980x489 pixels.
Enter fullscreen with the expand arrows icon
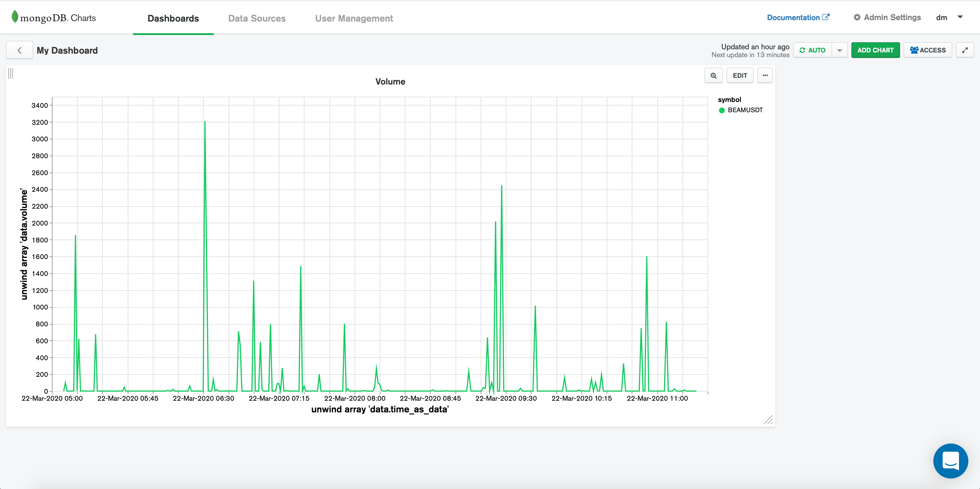pyautogui.click(x=965, y=50)
